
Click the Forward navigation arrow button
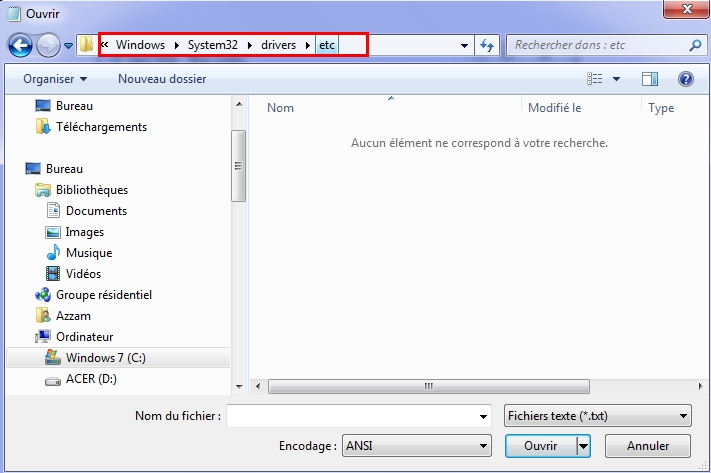pos(48,45)
